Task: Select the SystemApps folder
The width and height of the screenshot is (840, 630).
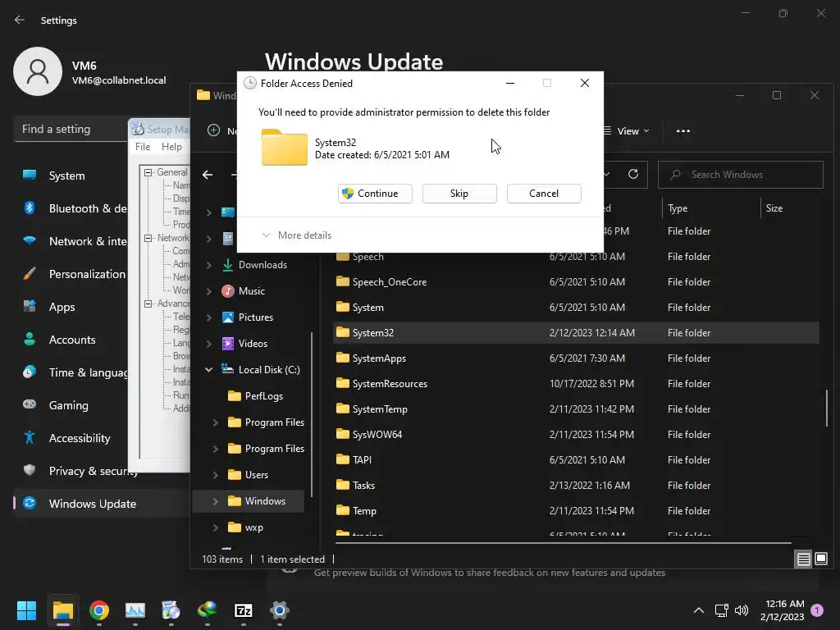Action: [576, 358]
